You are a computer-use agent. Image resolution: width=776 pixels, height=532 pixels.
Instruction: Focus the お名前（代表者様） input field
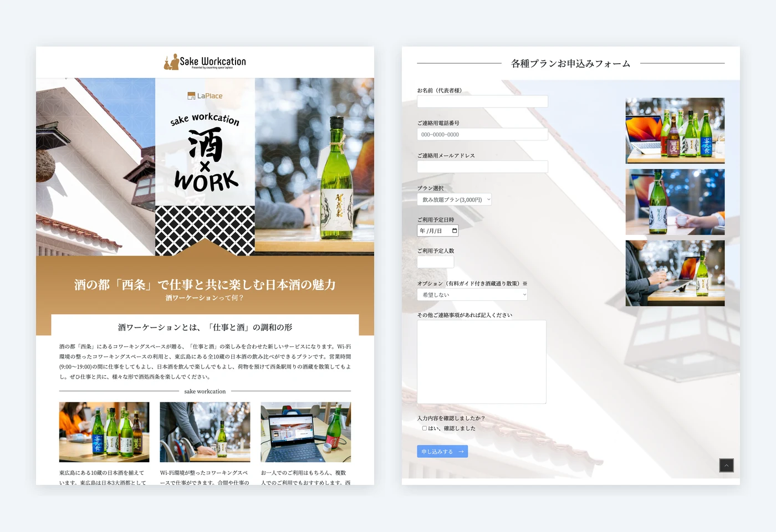(x=482, y=101)
